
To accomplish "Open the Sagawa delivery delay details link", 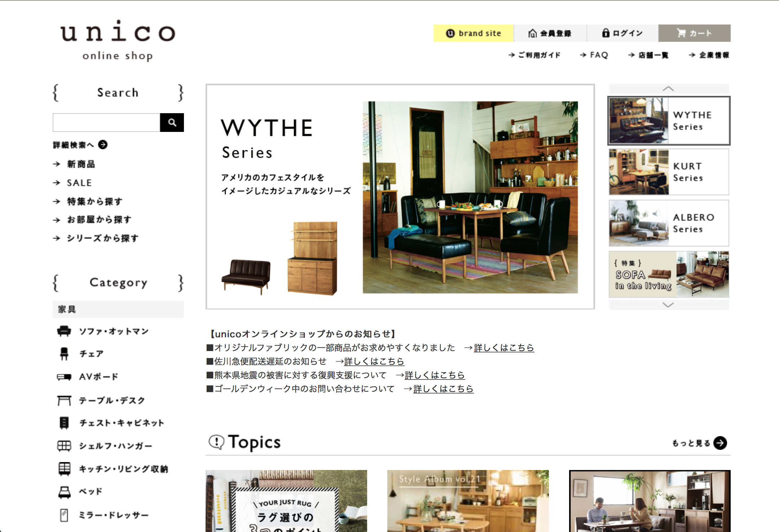I will point(374,361).
